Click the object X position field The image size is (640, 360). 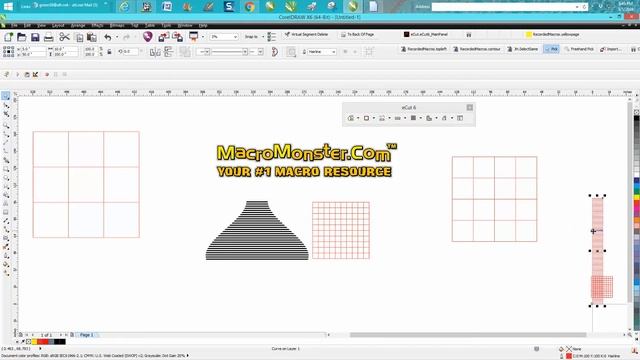click(x=33, y=49)
